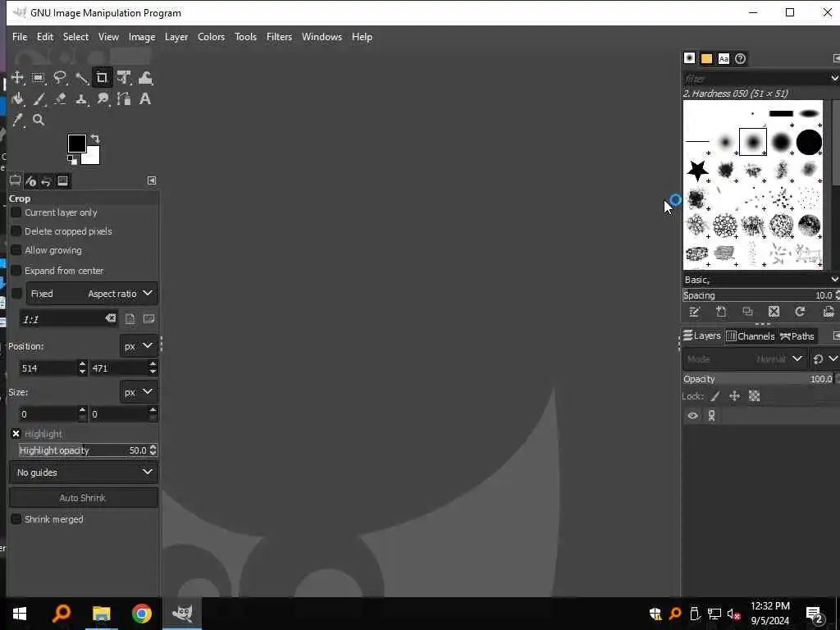Swap foreground and background colors
The width and height of the screenshot is (840, 630).
click(x=95, y=139)
